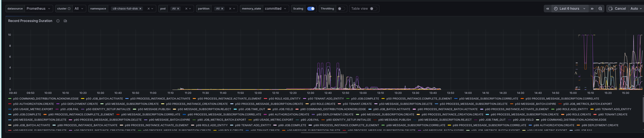Toggle legend series p90 JOB_BATCH.ACTIVATE
The image size is (644, 138).
pyautogui.click(x=392, y=109)
